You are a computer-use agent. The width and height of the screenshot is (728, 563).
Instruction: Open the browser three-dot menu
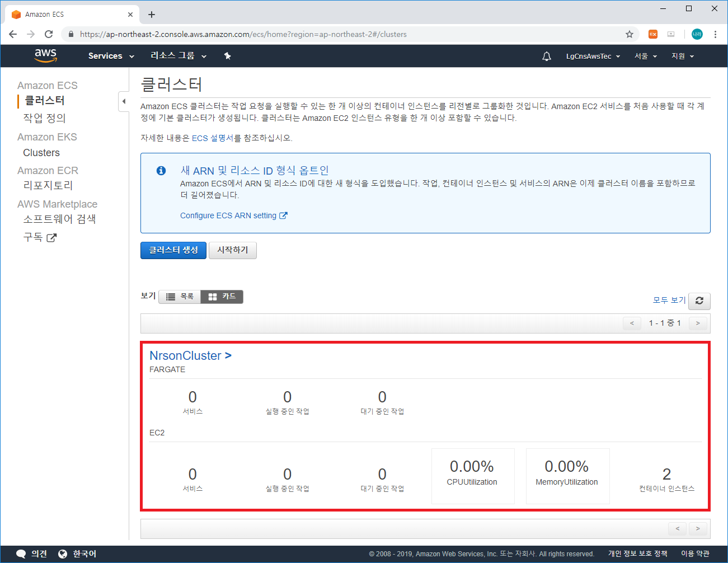(715, 34)
